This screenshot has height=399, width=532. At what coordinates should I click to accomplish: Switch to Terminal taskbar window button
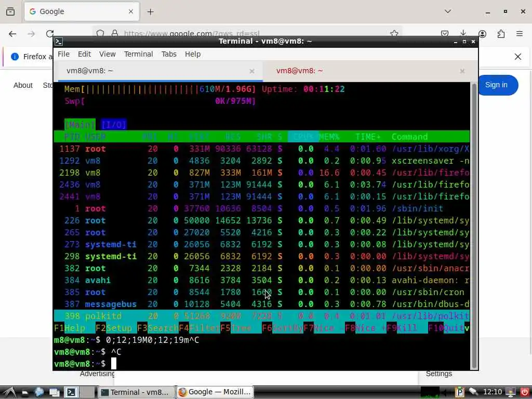(x=136, y=392)
